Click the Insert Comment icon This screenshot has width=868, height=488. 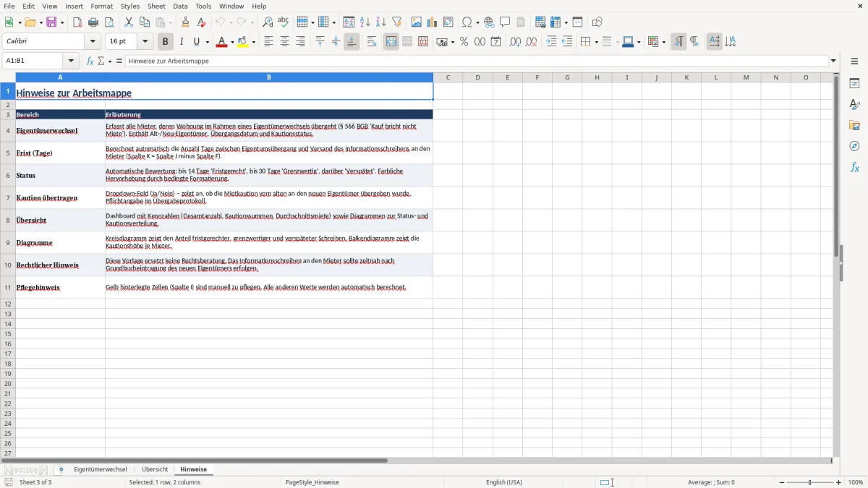tap(505, 22)
